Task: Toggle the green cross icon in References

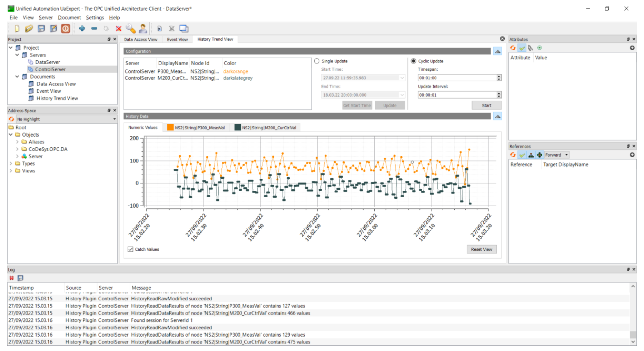Action: (539, 155)
